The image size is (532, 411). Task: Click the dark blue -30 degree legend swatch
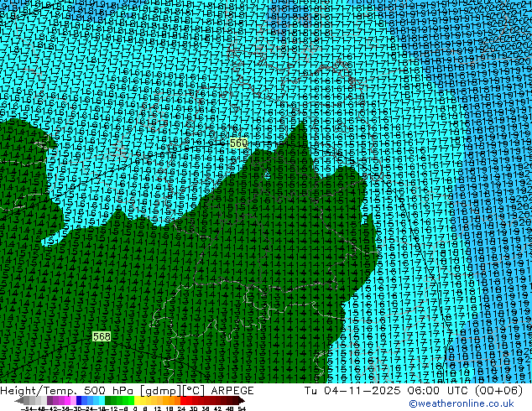[x=79, y=400]
